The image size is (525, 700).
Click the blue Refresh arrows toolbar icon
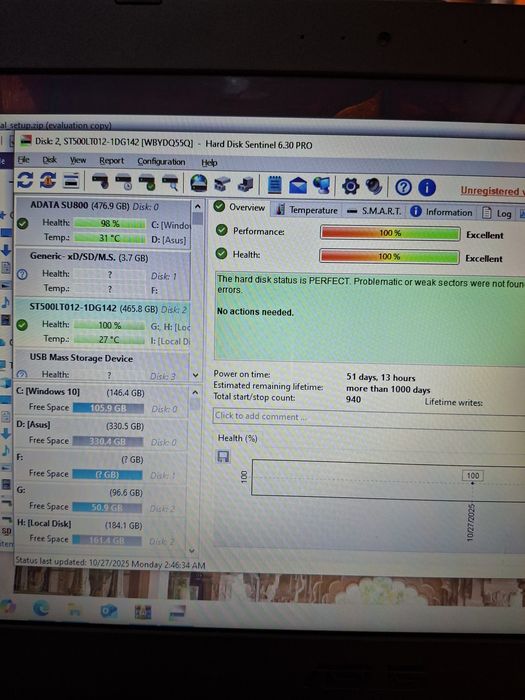tap(25, 180)
